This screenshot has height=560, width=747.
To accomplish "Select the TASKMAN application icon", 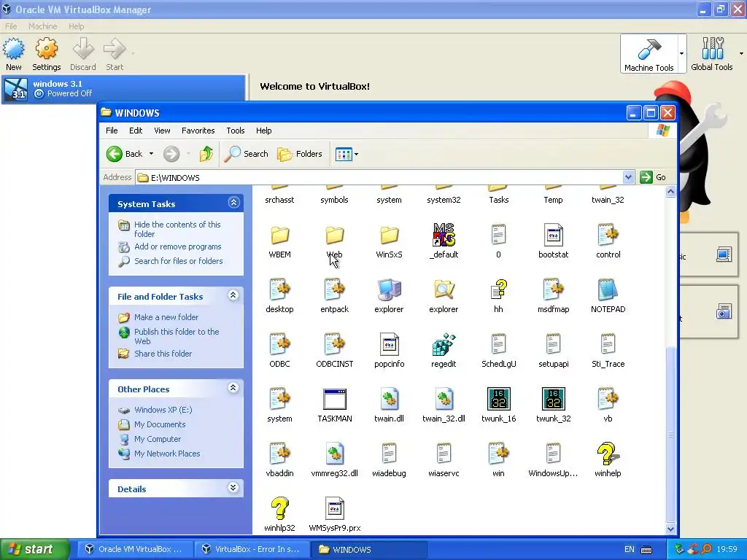I will pyautogui.click(x=334, y=399).
